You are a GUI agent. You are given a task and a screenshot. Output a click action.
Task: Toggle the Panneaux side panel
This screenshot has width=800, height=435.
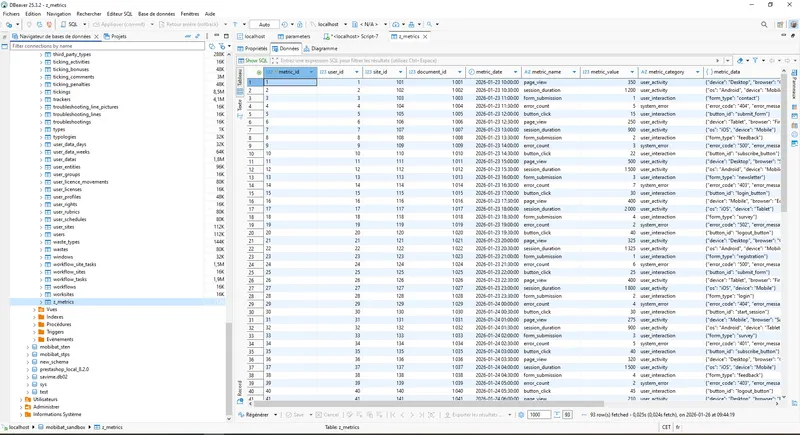pos(794,85)
